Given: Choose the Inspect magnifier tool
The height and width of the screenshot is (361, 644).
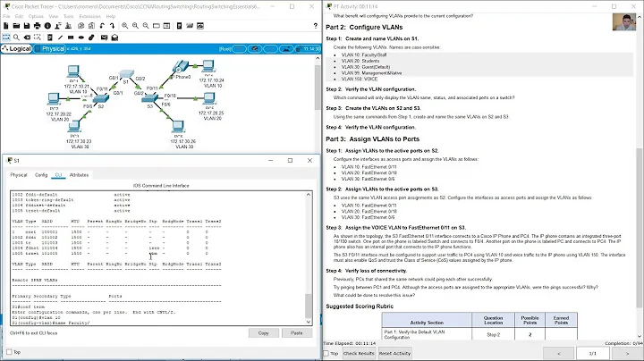Looking at the screenshot, I should [16, 38].
